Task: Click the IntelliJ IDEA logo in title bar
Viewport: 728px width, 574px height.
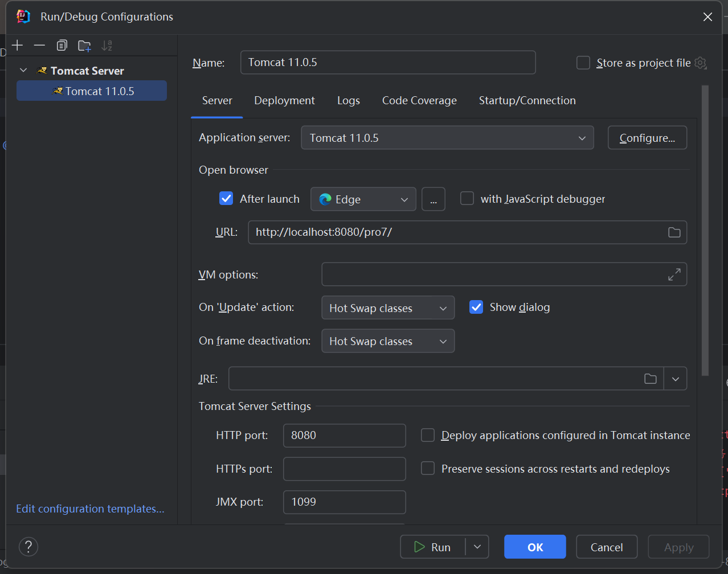Action: click(23, 17)
